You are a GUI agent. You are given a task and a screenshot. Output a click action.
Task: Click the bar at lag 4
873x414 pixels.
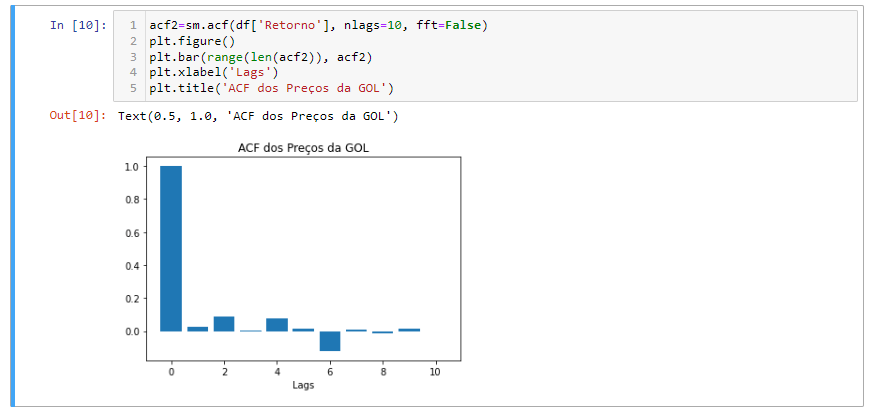click(277, 325)
